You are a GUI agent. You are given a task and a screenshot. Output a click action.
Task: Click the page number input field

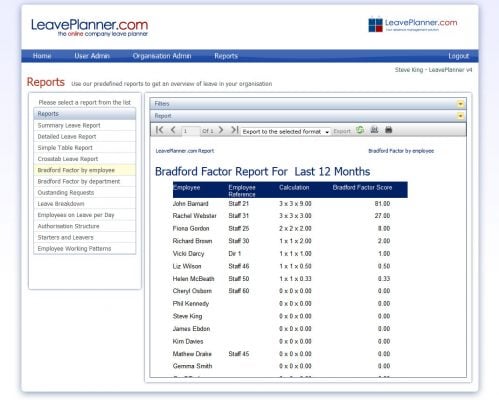tap(191, 131)
